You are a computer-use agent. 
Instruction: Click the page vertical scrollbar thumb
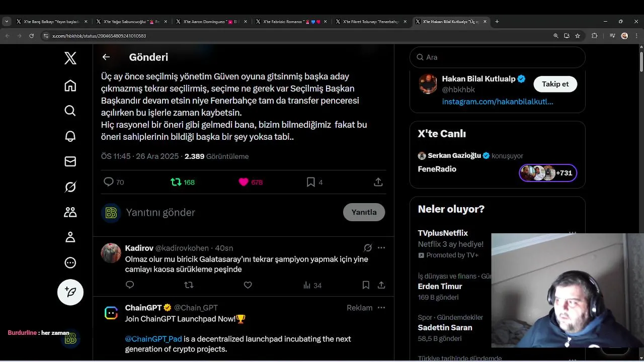pyautogui.click(x=641, y=61)
